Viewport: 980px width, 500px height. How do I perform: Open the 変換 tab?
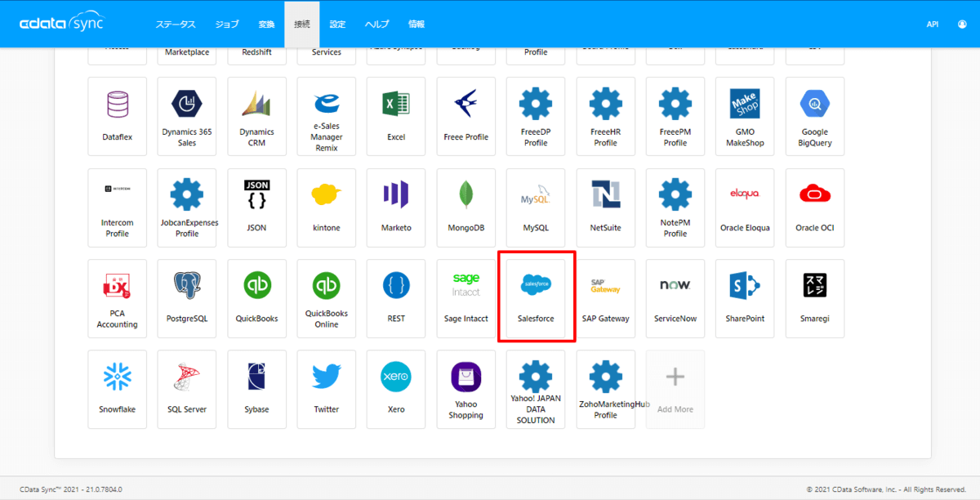[266, 25]
